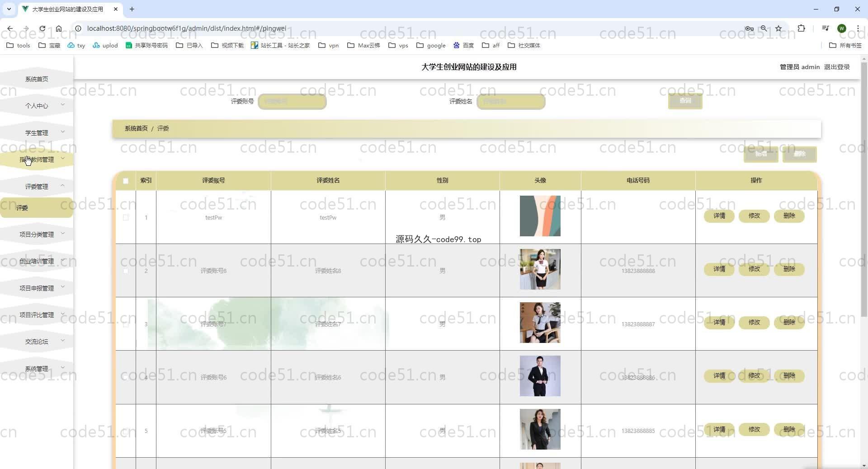View site info icon beside the URL
The height and width of the screenshot is (469, 868).
tap(78, 28)
